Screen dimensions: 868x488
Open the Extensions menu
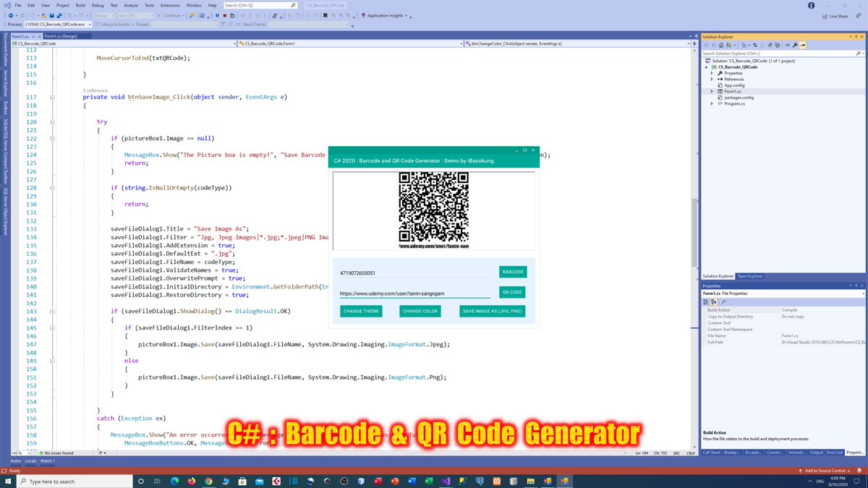170,5
